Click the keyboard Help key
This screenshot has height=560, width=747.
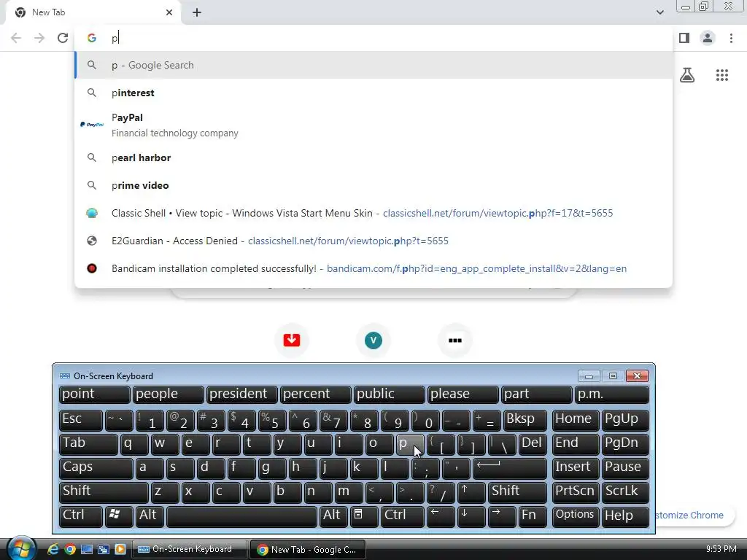pyautogui.click(x=625, y=517)
